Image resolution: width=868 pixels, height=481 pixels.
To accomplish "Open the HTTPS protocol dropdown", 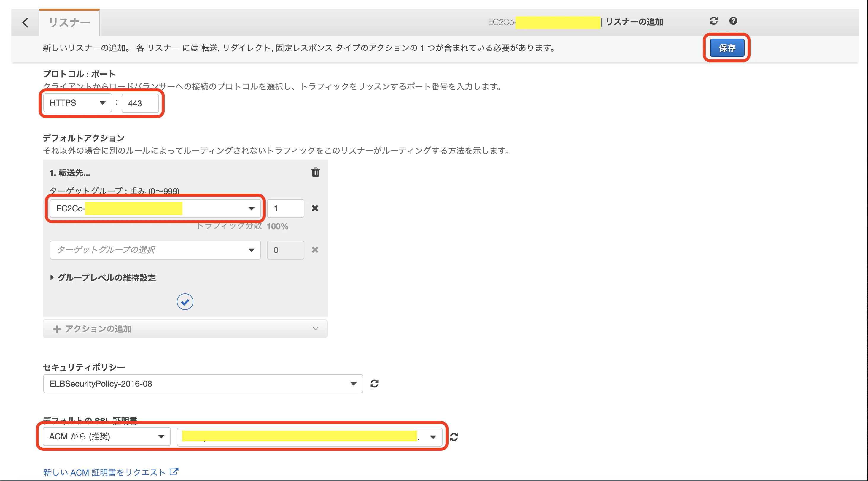I will [77, 103].
